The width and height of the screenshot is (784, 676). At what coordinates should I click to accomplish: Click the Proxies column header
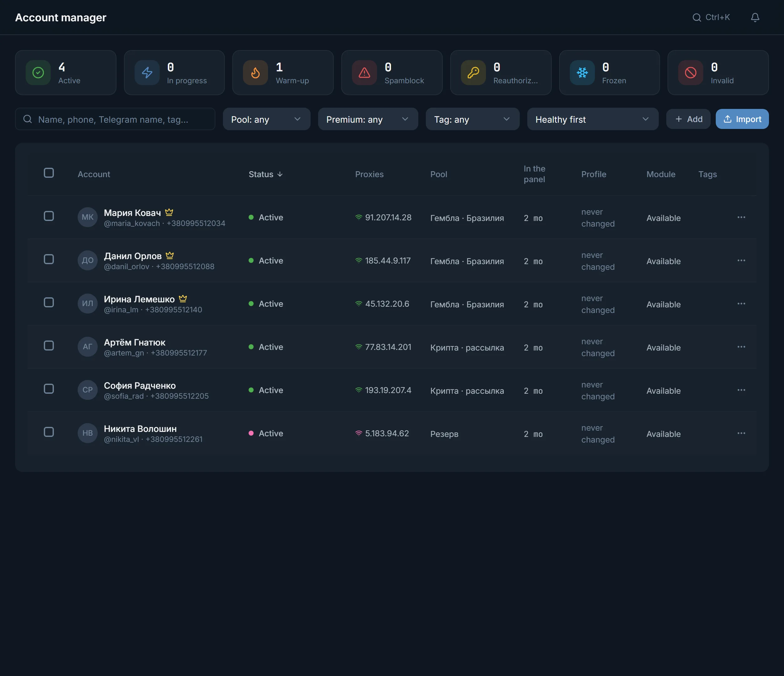click(x=369, y=174)
